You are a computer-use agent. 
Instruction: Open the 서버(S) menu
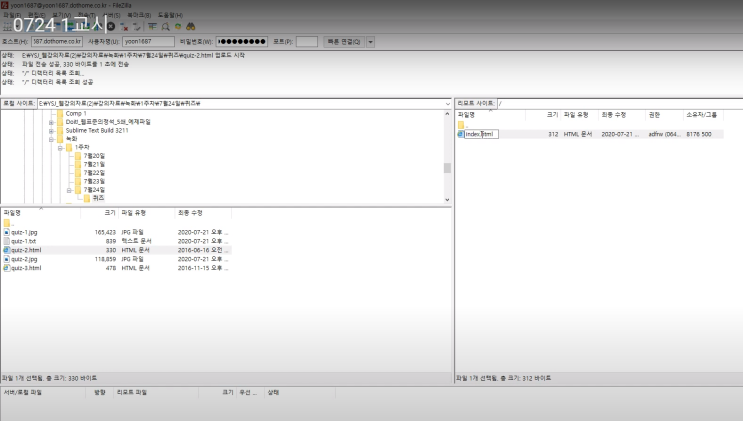(112, 15)
